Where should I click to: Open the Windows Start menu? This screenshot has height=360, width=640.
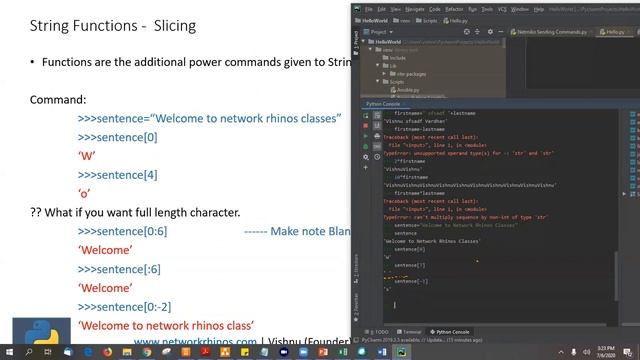point(9,352)
